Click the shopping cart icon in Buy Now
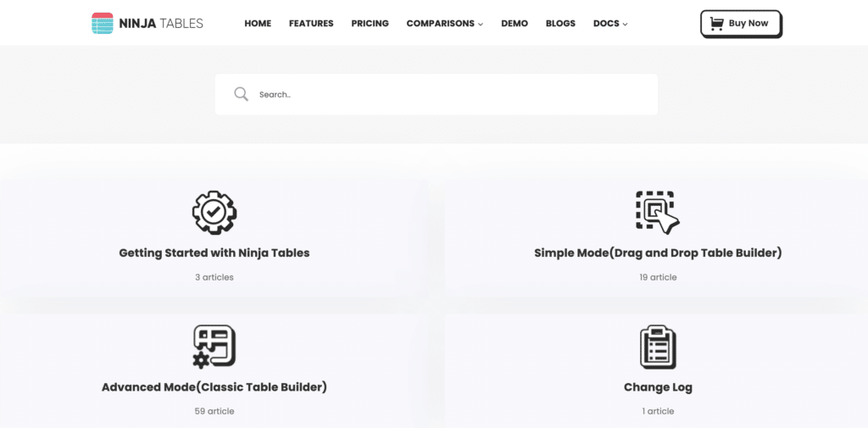Screen dimensions: 868x428 point(717,24)
